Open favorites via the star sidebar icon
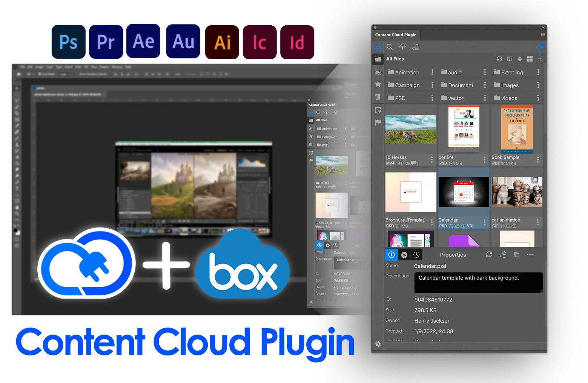This screenshot has height=383, width=588. point(378,84)
